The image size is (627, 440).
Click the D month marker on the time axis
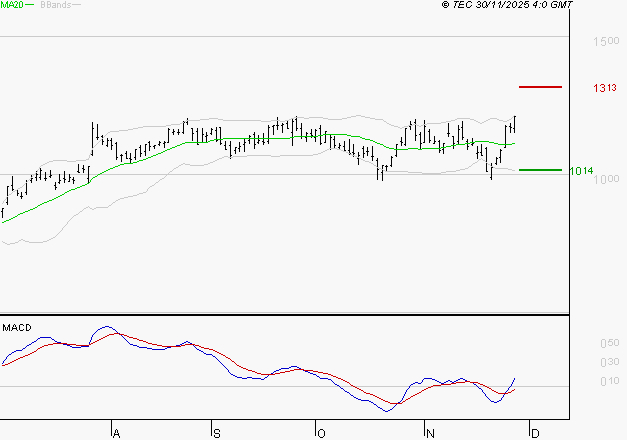(535, 434)
